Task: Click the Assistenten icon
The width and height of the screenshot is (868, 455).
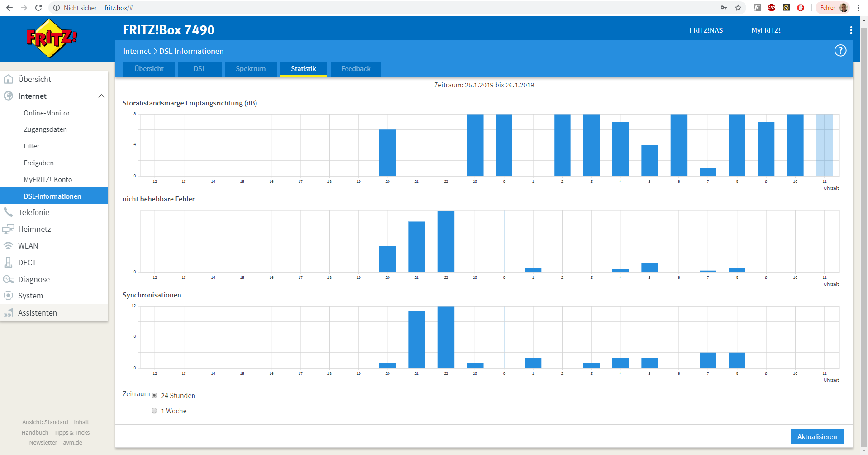Action: (x=8, y=313)
